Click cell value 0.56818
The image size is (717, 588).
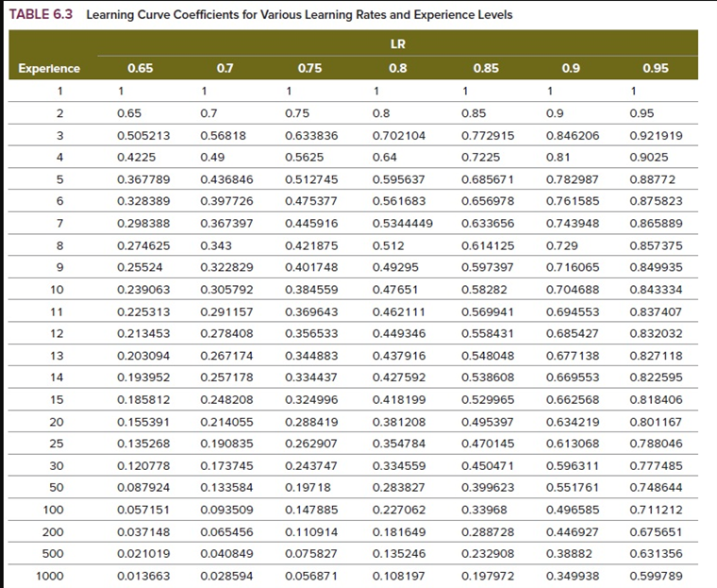tap(224, 136)
